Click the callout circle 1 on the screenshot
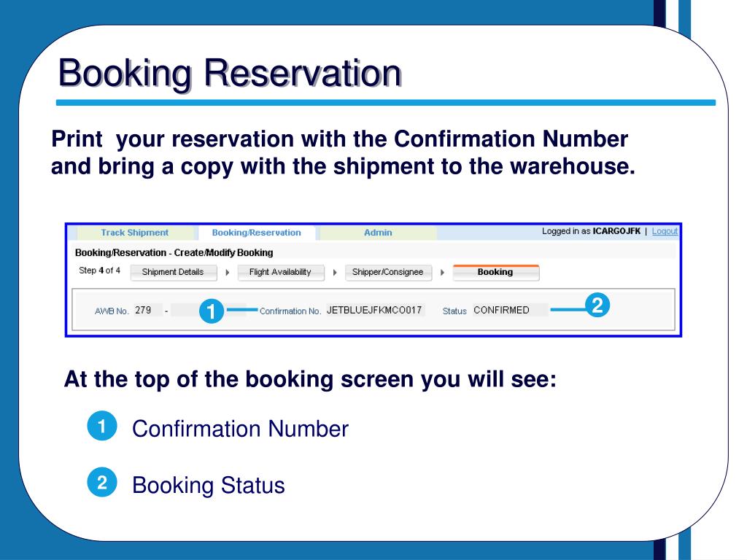The width and height of the screenshot is (747, 560). pos(211,311)
